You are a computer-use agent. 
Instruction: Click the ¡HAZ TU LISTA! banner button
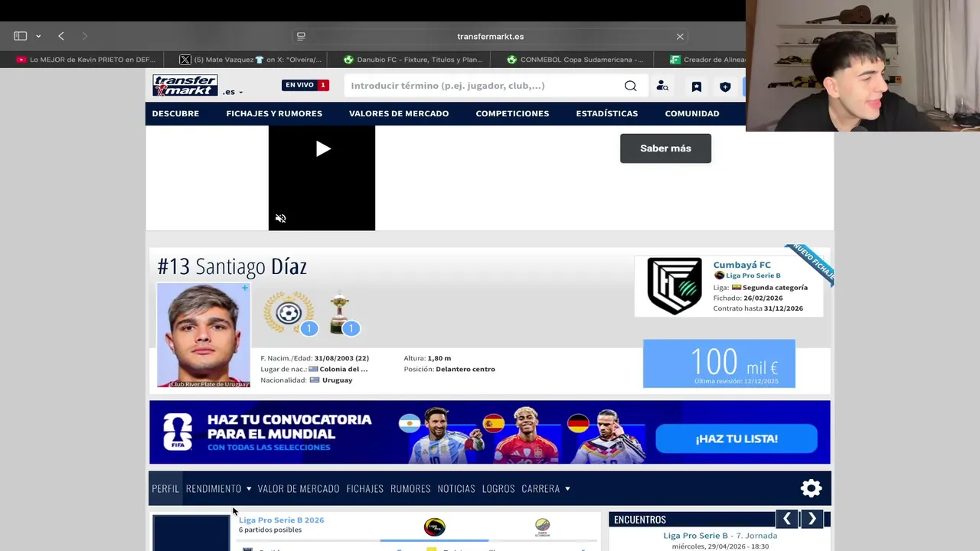[x=737, y=439]
